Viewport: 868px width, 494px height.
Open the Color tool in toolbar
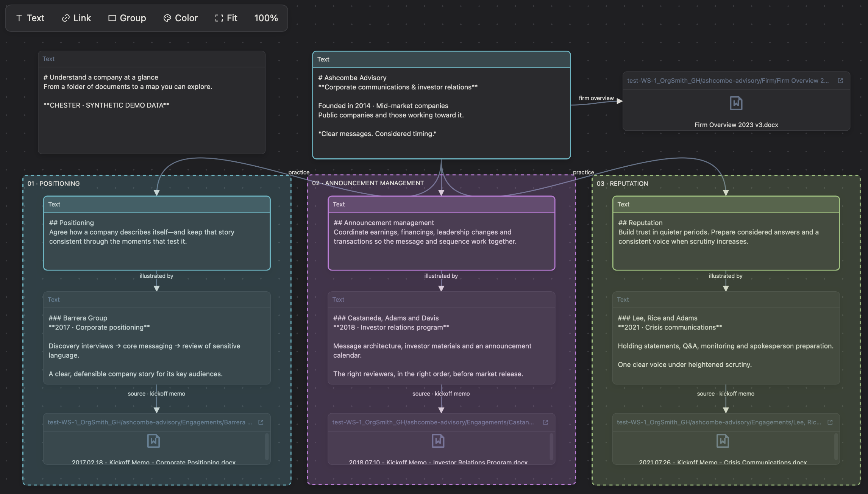coord(180,18)
